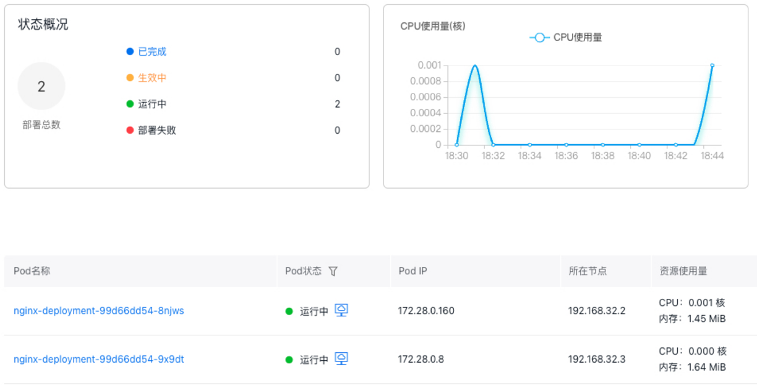The width and height of the screenshot is (758, 385).
Task: Click the CPU使用量(核) chart title
Action: (x=433, y=26)
